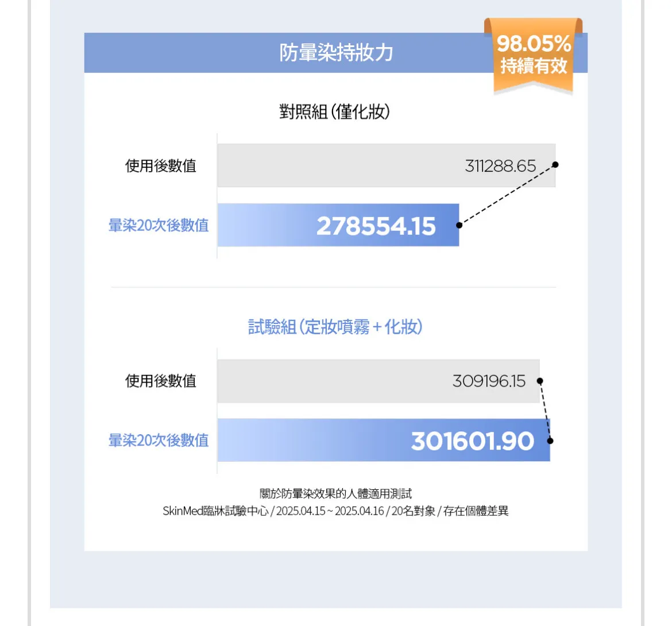Viewport: 672px width, 626px height.
Task: Click the 使用後數值 label under 對照組
Action: click(161, 166)
